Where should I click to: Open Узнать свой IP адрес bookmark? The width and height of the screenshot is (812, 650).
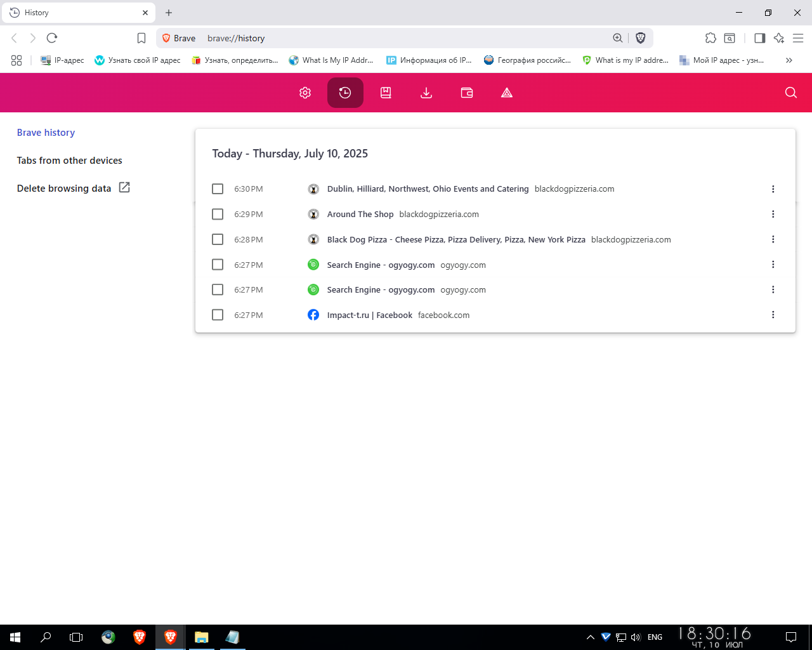[138, 60]
